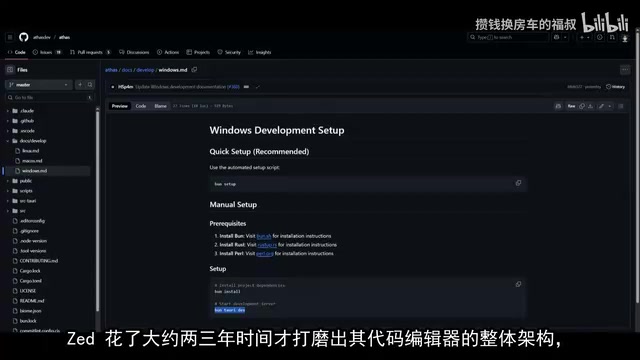Expand the src-tauri folder
Viewport: 640px width, 360px height.
7,201
